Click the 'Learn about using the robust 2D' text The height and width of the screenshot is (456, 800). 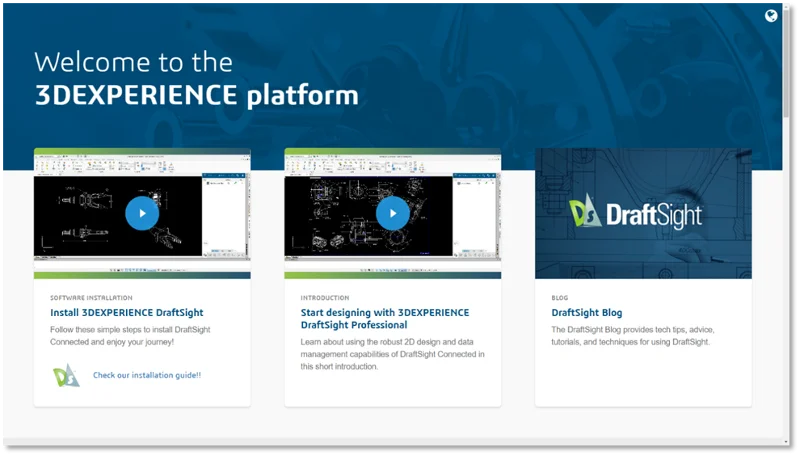pos(392,354)
